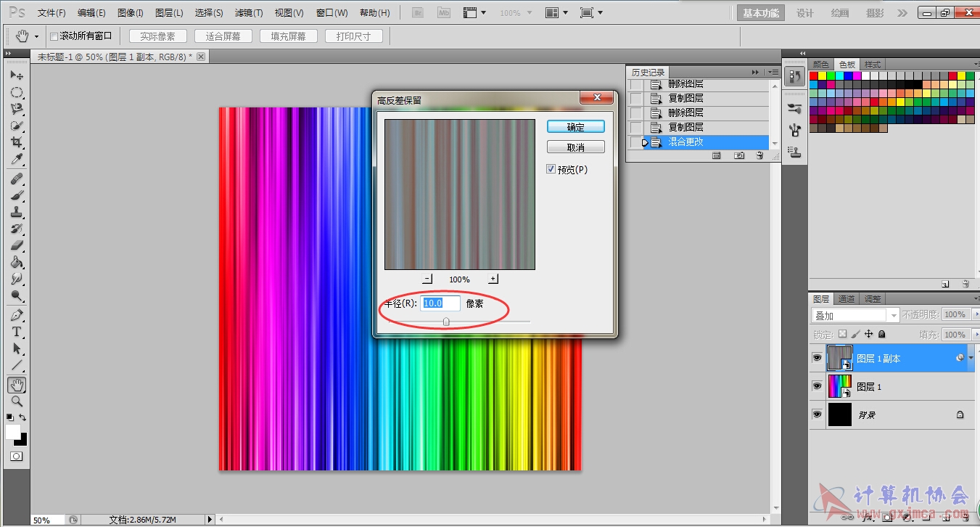Select the Path Selection tool
This screenshot has width=980, height=527.
(x=17, y=348)
